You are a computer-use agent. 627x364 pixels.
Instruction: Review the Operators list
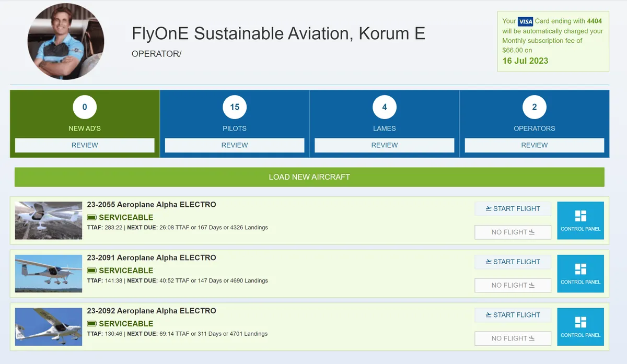(535, 145)
